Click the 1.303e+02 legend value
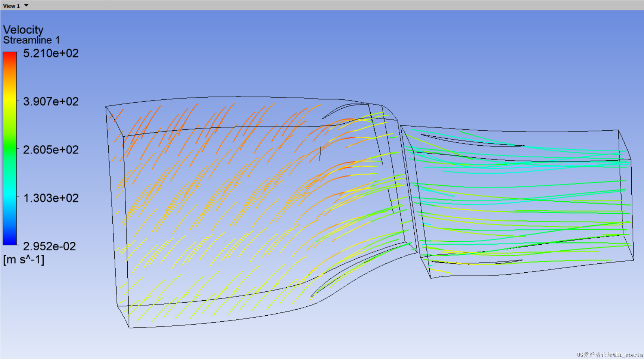This screenshot has width=644, height=359. pyautogui.click(x=51, y=198)
